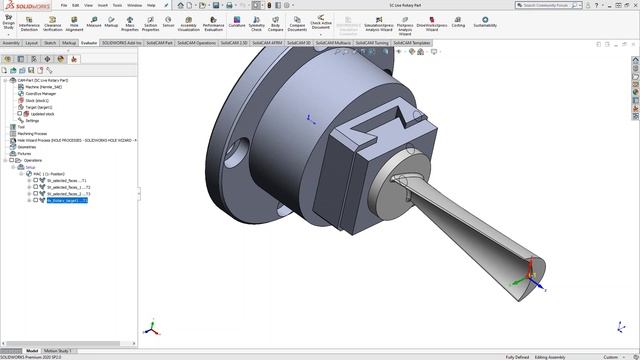Select the Stock (stock1) tree item
This screenshot has width=640, height=360.
pos(33,100)
